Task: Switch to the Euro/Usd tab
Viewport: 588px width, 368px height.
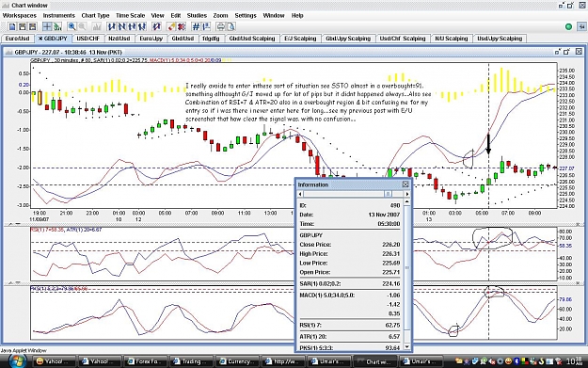Action: point(17,39)
